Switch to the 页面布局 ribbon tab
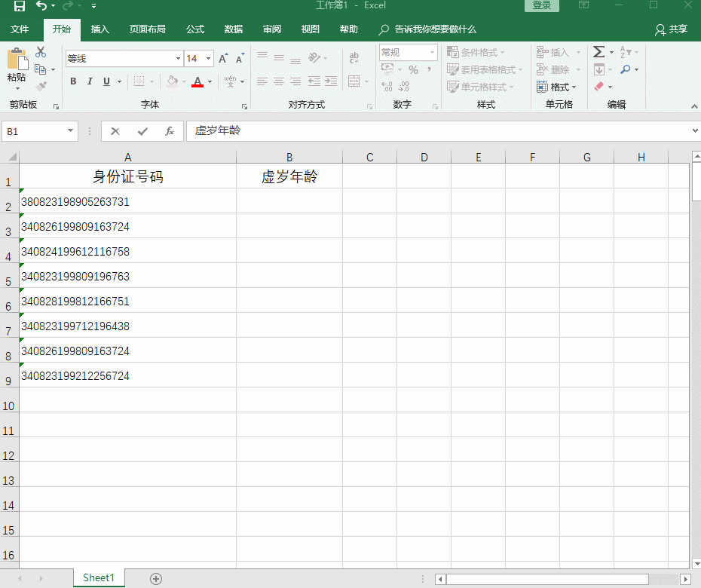The image size is (701, 588). coord(148,29)
